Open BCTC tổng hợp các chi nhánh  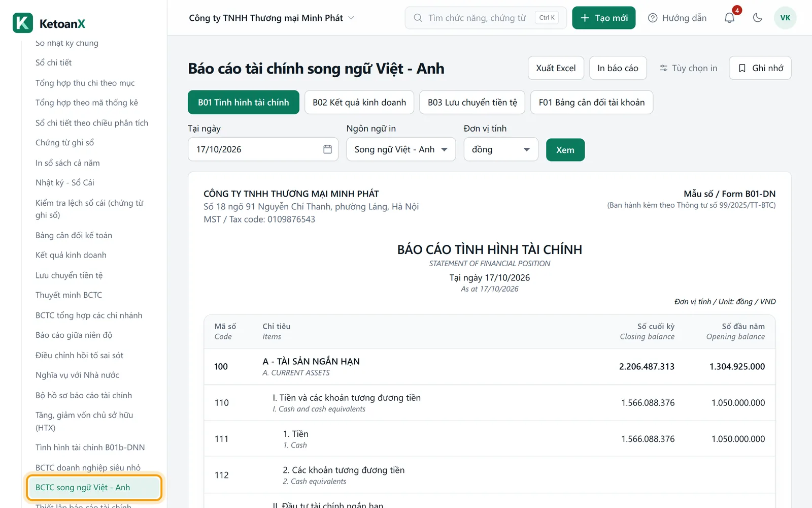point(88,315)
